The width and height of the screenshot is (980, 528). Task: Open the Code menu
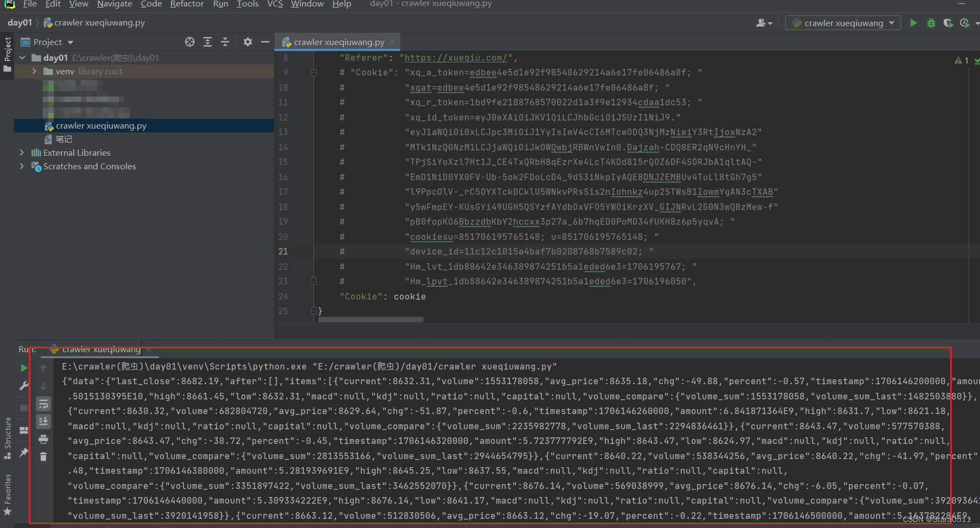tap(151, 4)
